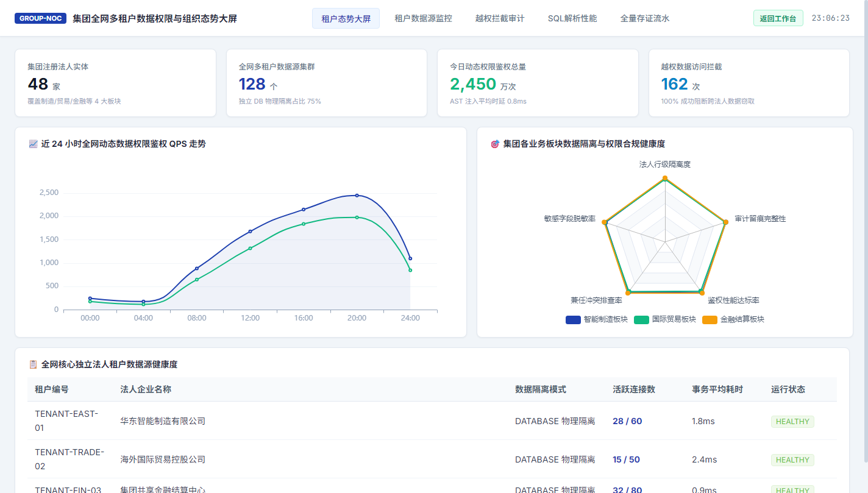868x493 pixels.
Task: Click the note AST 注入平均时延 0.8ms
Action: (x=488, y=101)
